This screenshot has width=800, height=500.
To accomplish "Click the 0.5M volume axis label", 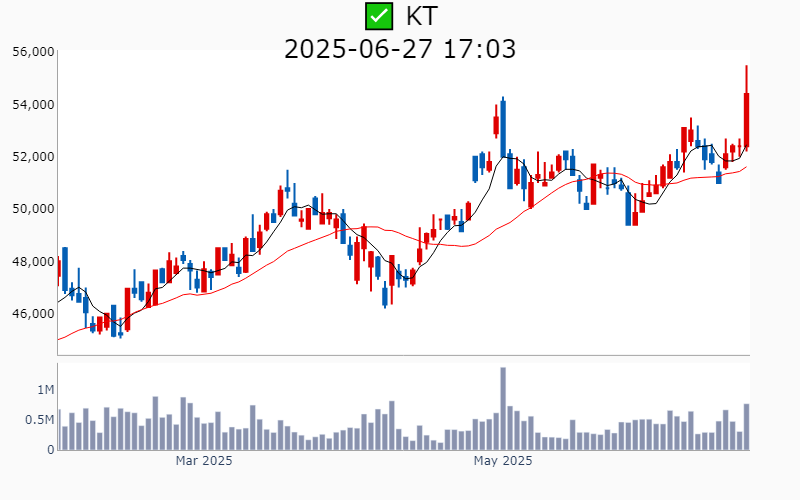I will pyautogui.click(x=40, y=420).
